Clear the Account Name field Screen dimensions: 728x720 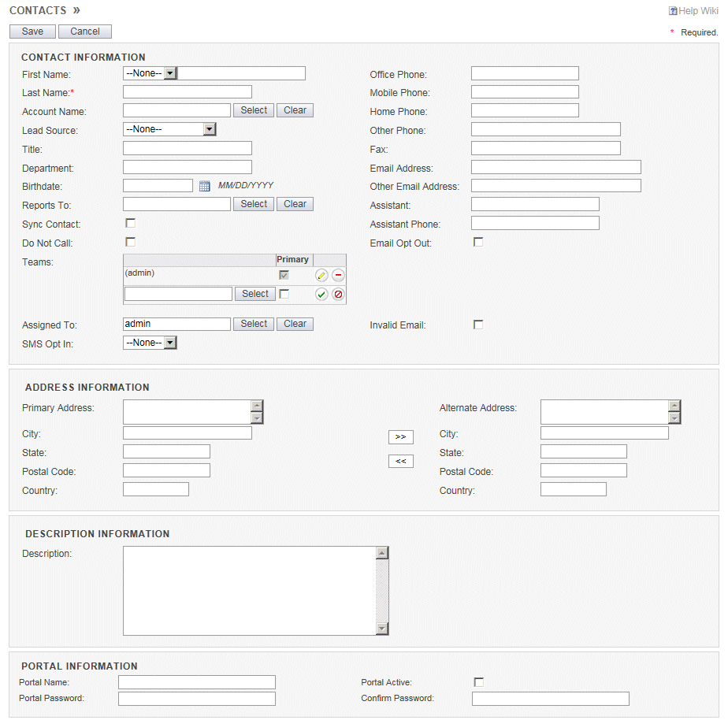[x=295, y=110]
